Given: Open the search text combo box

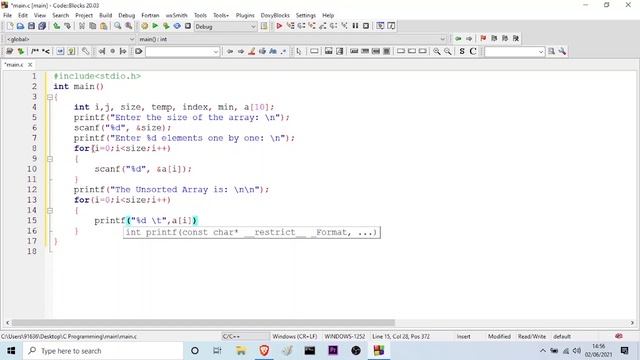Looking at the screenshot, I should click(x=182, y=52).
